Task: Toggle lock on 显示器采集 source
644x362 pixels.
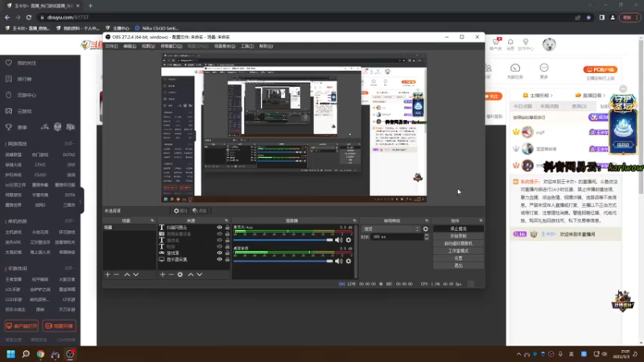Action: point(227,259)
